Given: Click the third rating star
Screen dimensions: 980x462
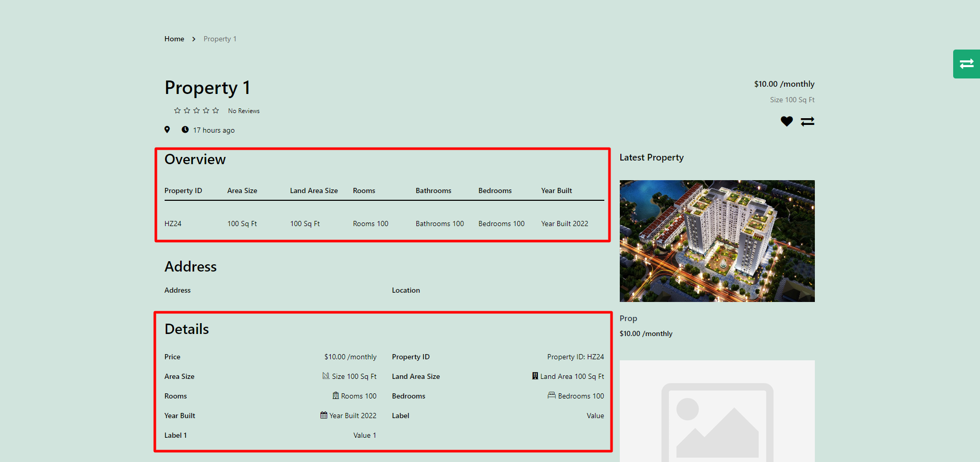Looking at the screenshot, I should pyautogui.click(x=197, y=110).
